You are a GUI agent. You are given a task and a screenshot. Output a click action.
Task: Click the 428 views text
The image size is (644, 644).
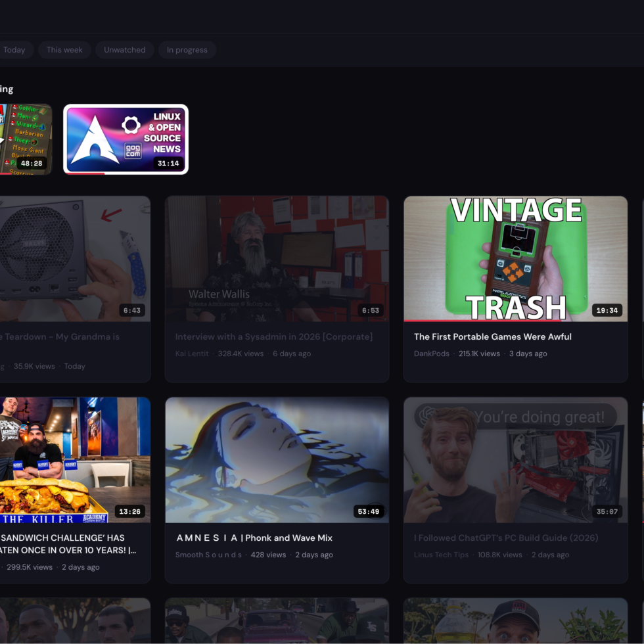click(x=268, y=555)
